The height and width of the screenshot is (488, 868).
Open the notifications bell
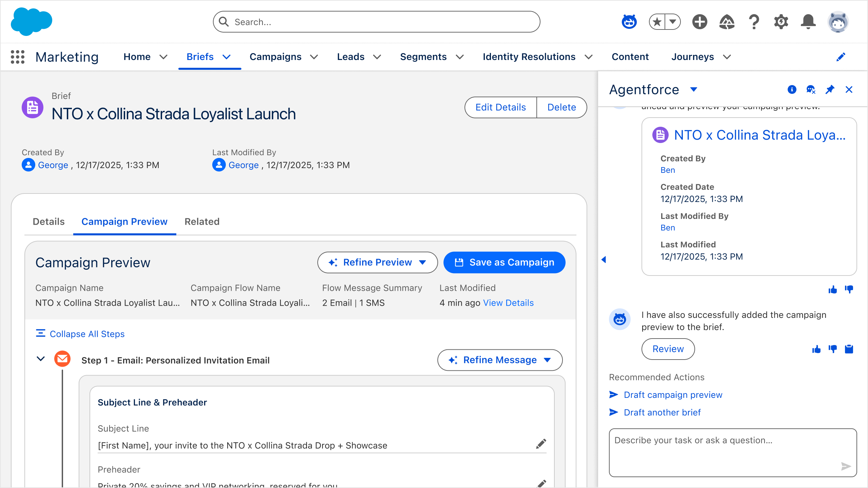[x=808, y=22]
